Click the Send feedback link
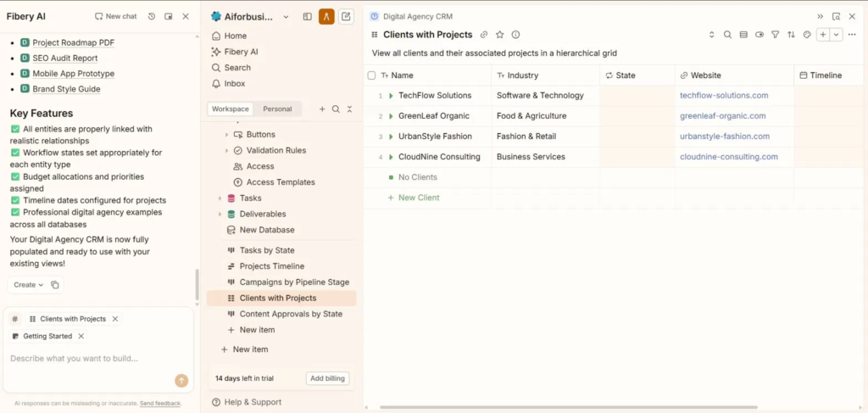Screen dimensions: 868x413 coord(160,404)
